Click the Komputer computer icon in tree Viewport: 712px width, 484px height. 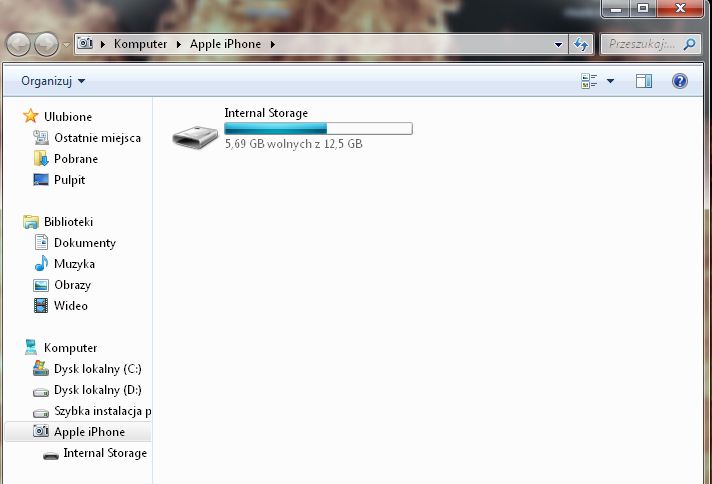(x=31, y=347)
